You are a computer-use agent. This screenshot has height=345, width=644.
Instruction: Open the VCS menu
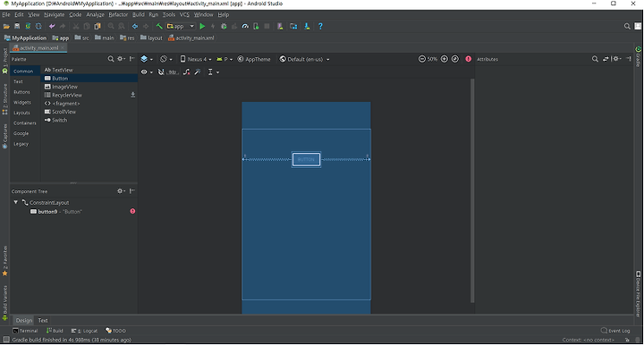click(185, 15)
